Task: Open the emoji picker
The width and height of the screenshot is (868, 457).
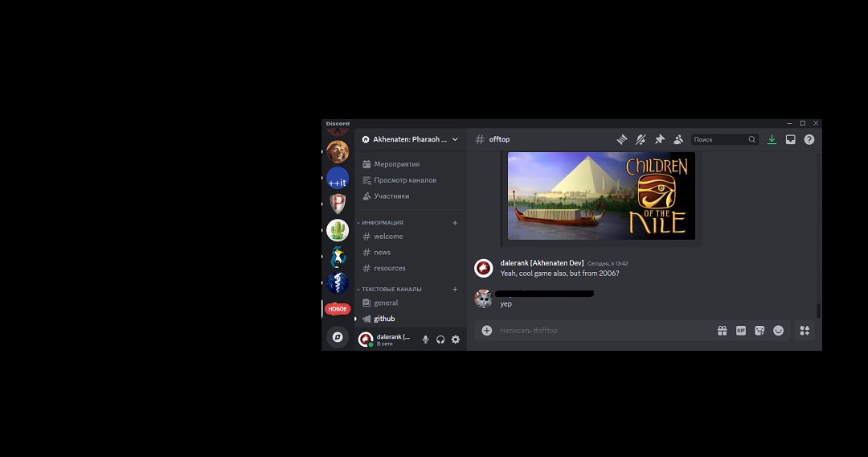Action: pyautogui.click(x=778, y=331)
